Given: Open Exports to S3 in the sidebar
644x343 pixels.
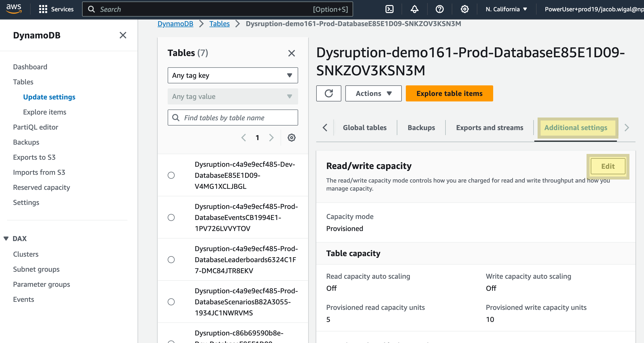Looking at the screenshot, I should pos(34,157).
